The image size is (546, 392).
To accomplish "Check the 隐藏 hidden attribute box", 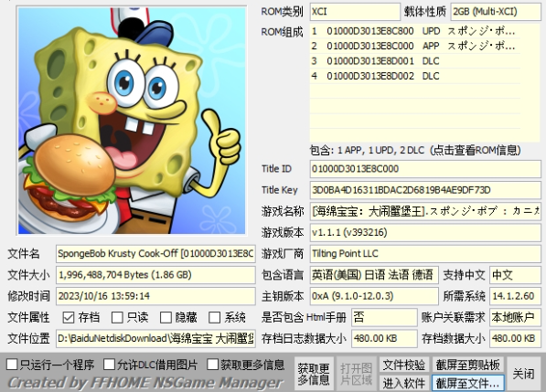I will pos(166,317).
